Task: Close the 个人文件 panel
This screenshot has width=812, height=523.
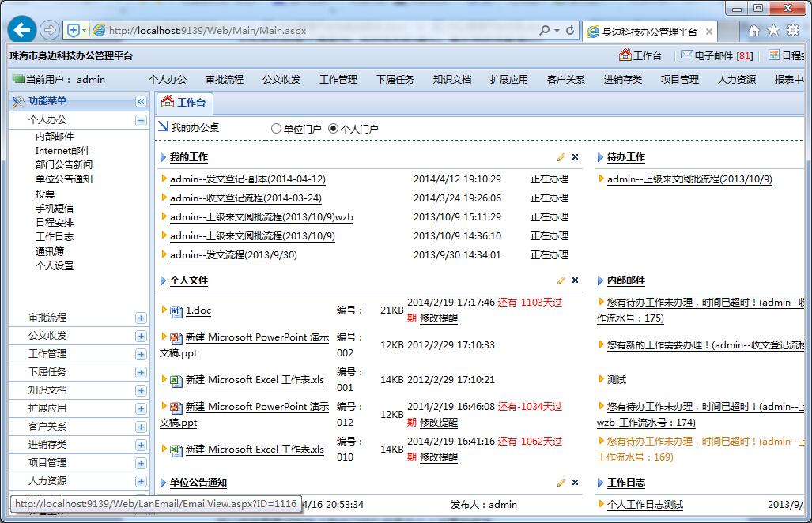Action: click(x=575, y=280)
